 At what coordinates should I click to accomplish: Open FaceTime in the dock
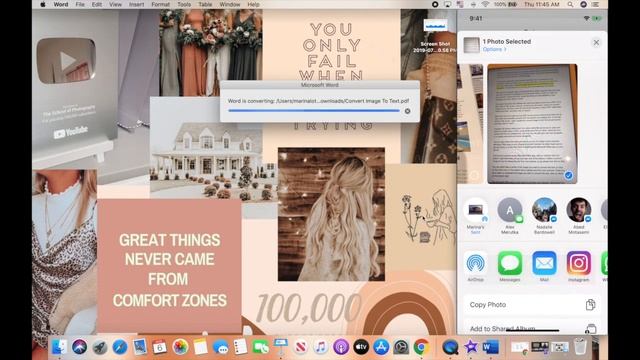coord(260,347)
